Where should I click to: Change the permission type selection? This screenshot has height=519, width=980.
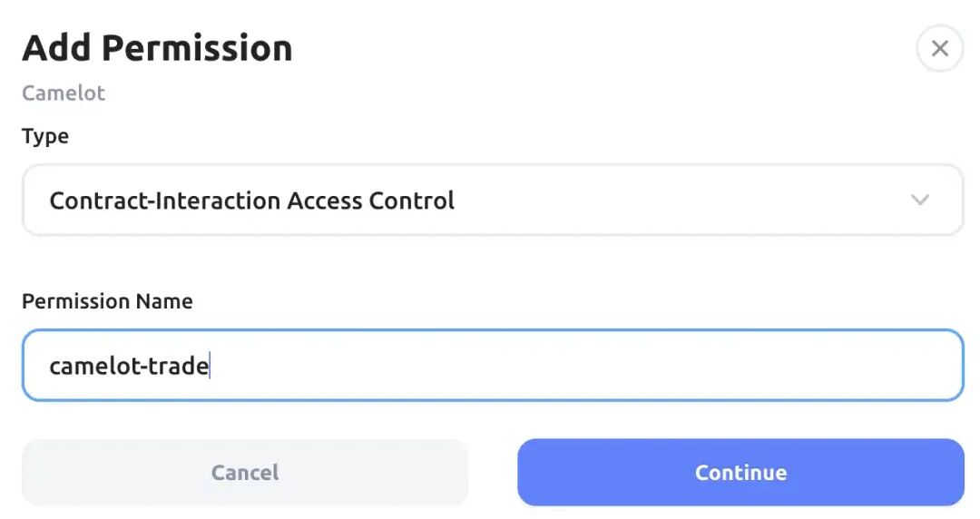[492, 200]
